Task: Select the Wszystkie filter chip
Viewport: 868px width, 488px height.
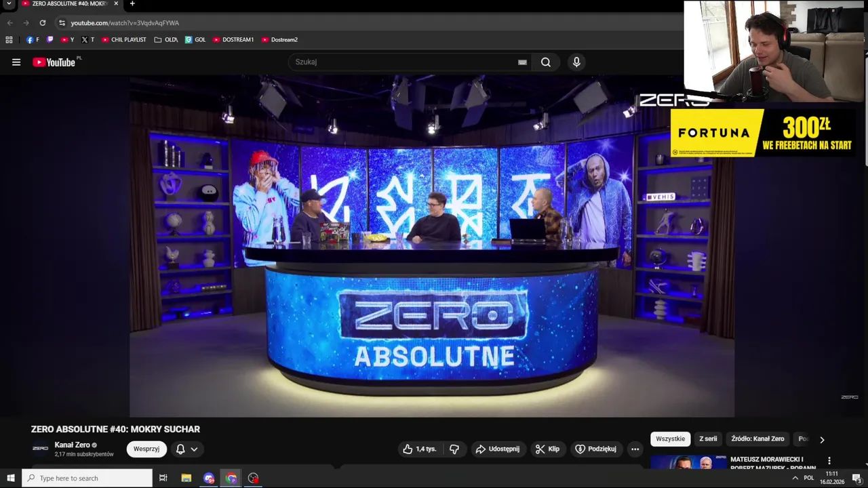Action: (x=670, y=439)
